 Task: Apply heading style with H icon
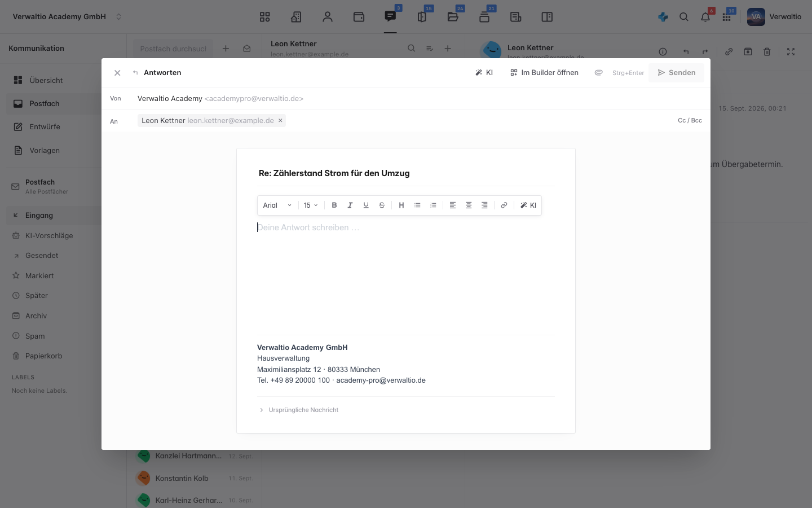pos(401,205)
